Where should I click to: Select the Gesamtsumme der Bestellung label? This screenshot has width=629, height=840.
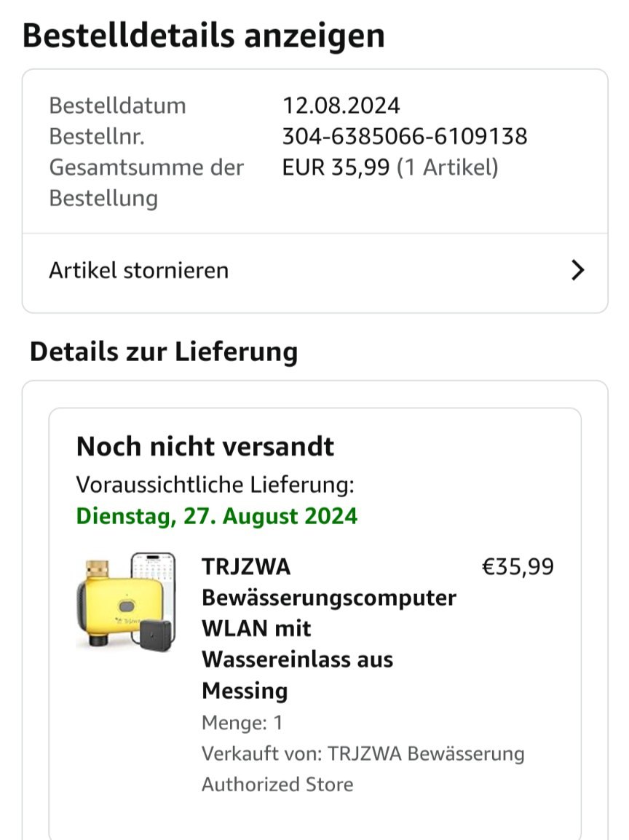pos(146,183)
